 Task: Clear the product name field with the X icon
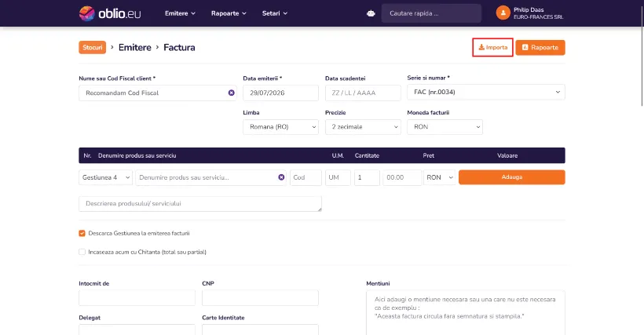click(x=281, y=177)
